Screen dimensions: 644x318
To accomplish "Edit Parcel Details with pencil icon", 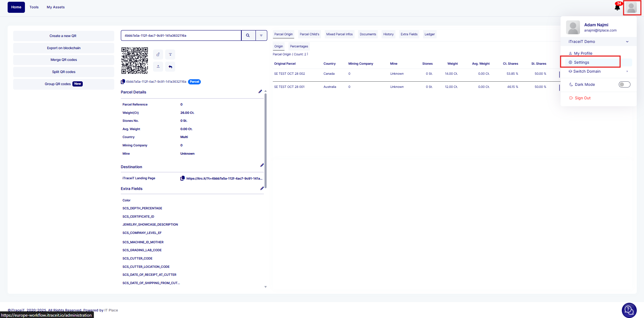I will pos(260,92).
